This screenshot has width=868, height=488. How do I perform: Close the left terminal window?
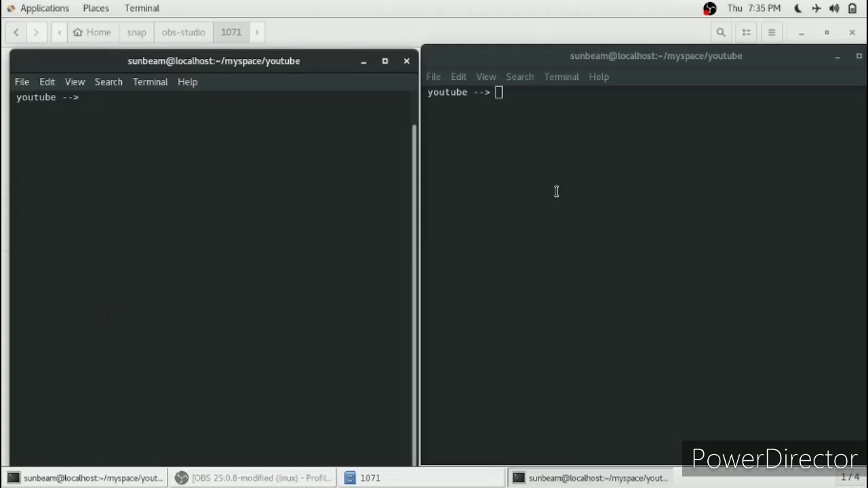click(x=407, y=61)
